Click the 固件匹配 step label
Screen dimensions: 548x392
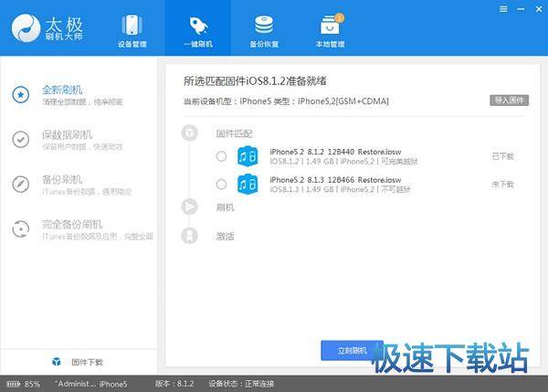pos(234,133)
